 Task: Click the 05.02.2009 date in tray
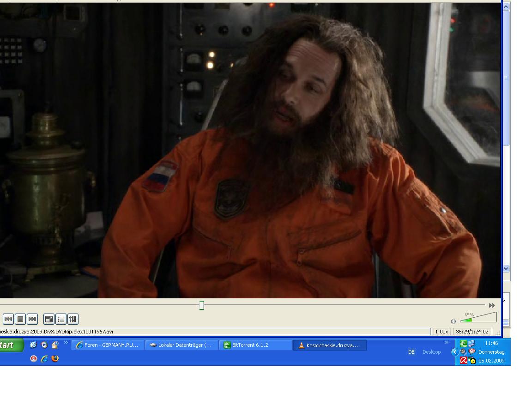[491, 361]
